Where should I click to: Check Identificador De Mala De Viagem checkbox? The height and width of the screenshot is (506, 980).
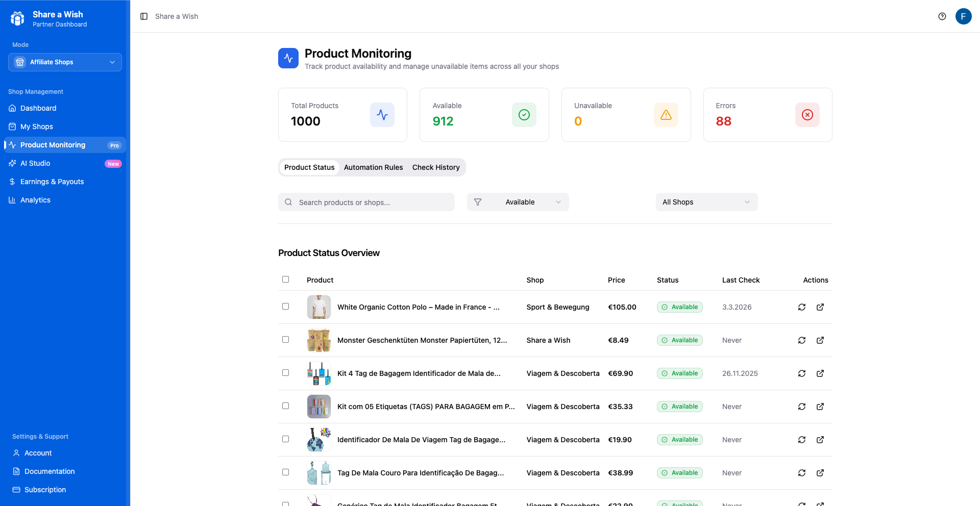point(285,439)
